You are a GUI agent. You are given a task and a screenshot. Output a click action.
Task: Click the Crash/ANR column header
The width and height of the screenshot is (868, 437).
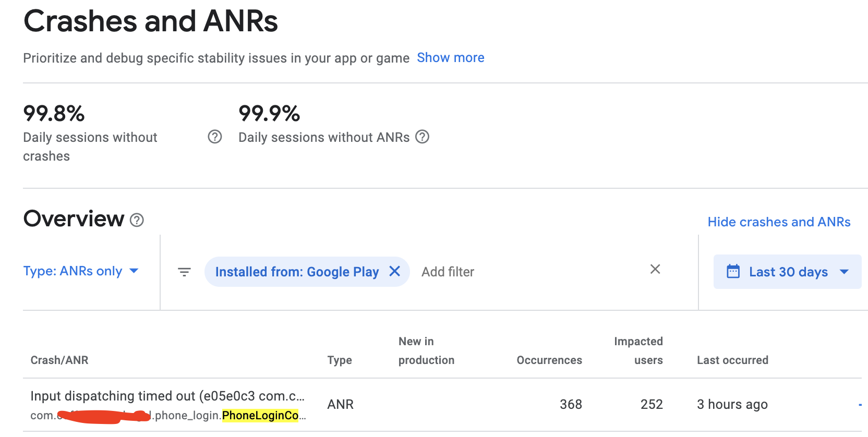[59, 360]
